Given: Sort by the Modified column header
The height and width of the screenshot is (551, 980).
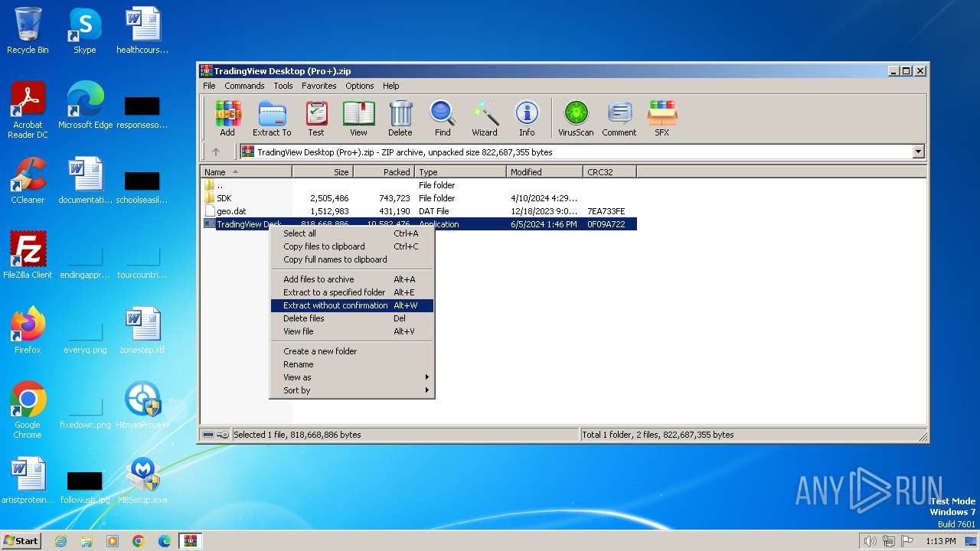Looking at the screenshot, I should [x=544, y=172].
